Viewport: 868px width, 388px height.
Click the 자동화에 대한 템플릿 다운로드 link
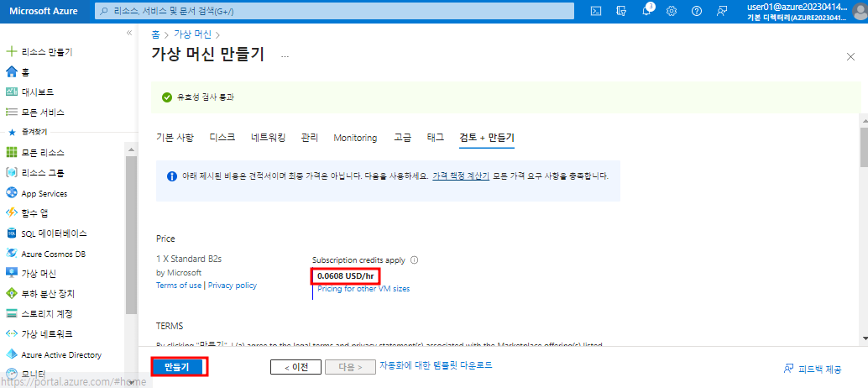coord(436,365)
